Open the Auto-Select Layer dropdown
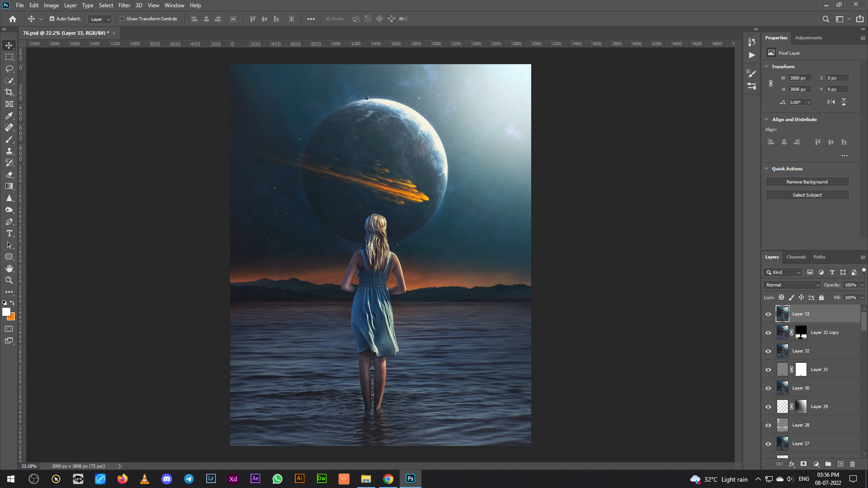 pyautogui.click(x=99, y=19)
